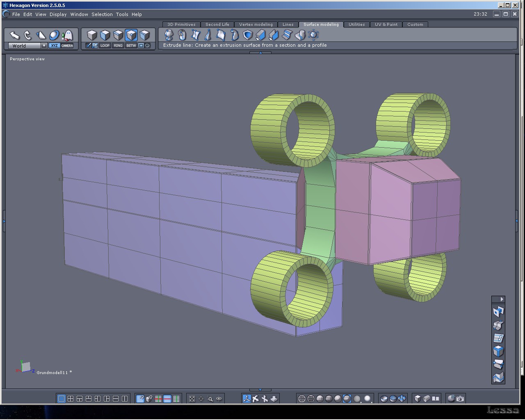The height and width of the screenshot is (420, 525).
Task: Toggle BETW selection mode
Action: pos(131,46)
